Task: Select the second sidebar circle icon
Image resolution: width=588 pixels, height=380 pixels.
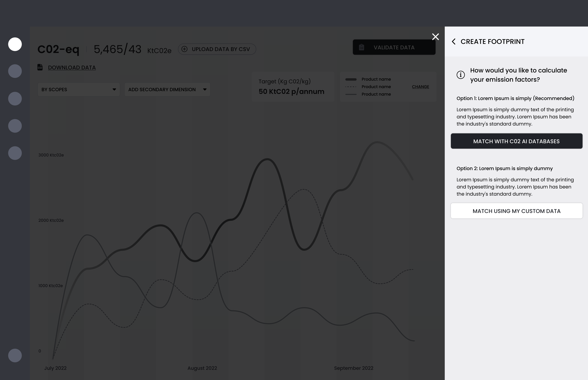Action: pos(15,71)
